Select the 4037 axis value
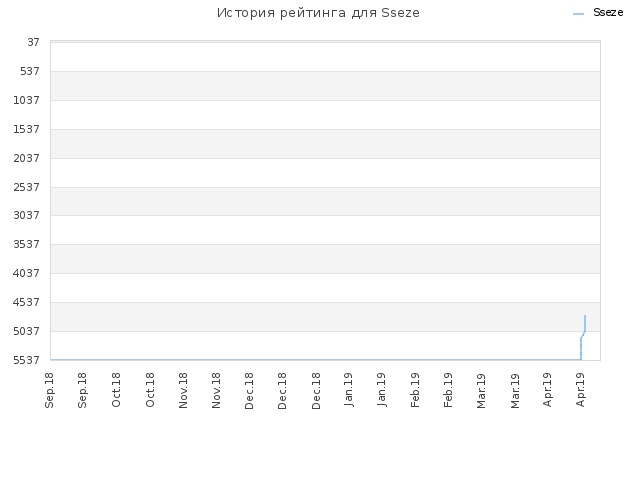Image resolution: width=640 pixels, height=480 pixels. [27, 273]
